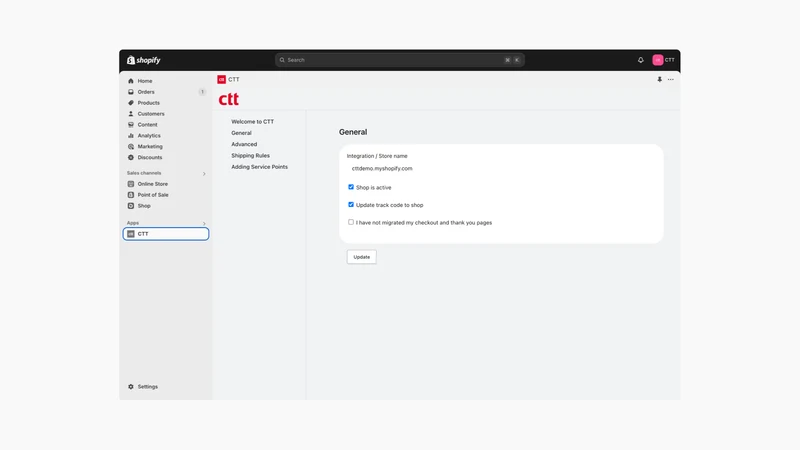Screen dimensions: 800x450
Task: Click the Online Store icon
Action: pos(131,184)
